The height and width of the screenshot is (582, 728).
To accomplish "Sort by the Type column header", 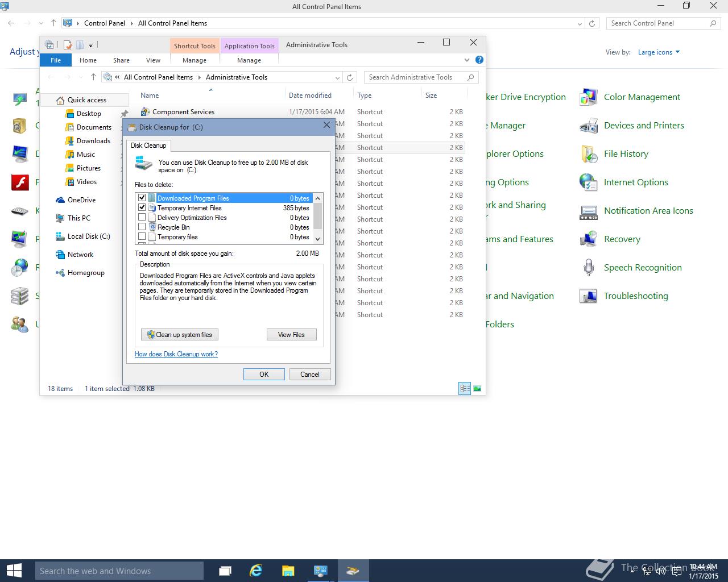I will (x=365, y=95).
